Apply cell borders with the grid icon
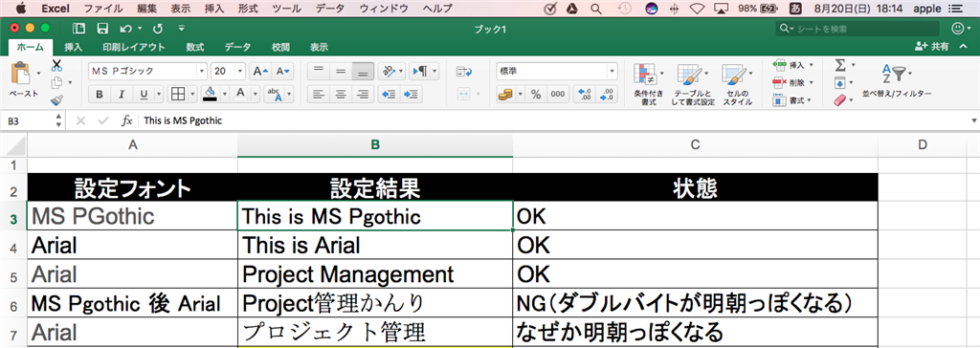 pos(178,95)
